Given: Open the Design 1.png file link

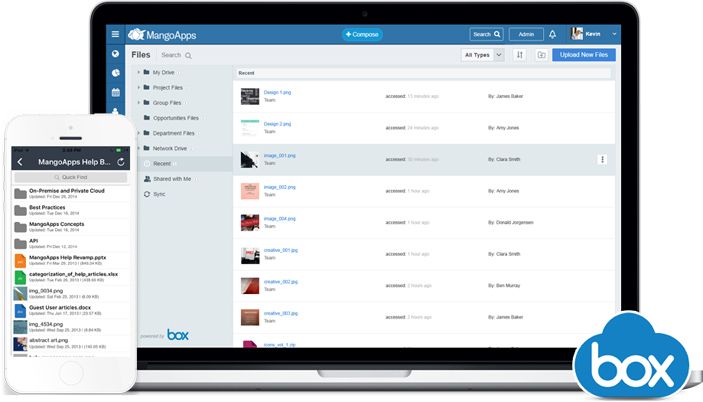Looking at the screenshot, I should [x=277, y=92].
